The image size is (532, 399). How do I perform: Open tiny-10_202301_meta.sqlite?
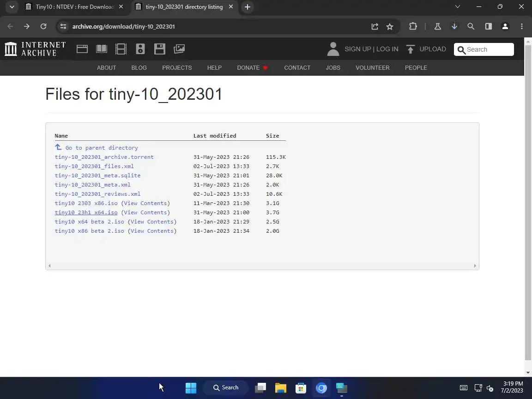point(98,175)
